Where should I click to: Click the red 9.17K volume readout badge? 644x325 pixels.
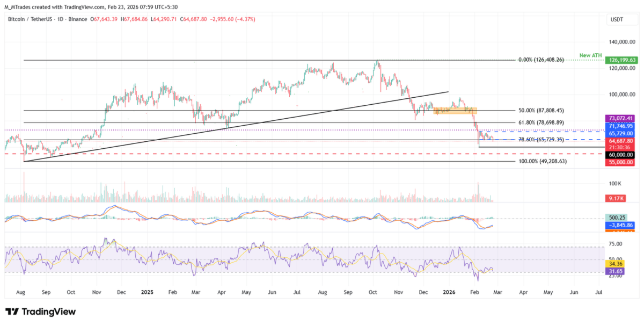click(616, 198)
